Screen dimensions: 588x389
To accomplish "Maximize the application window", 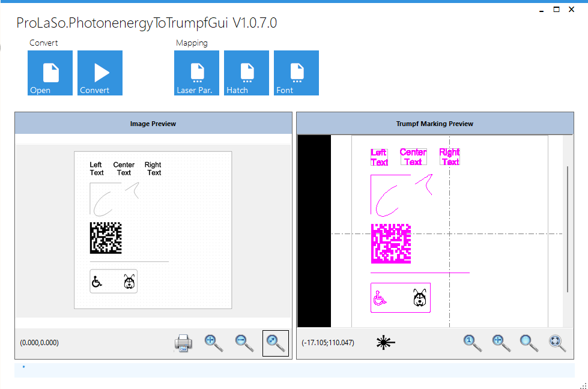I will (557, 10).
